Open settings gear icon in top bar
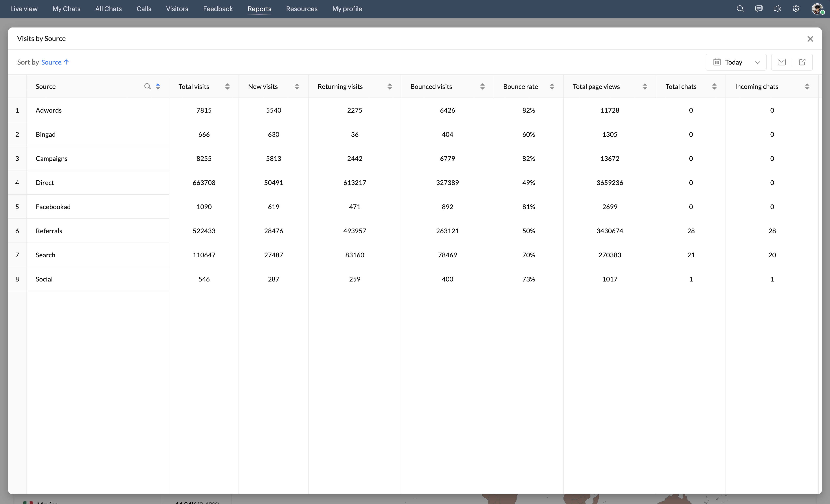830x504 pixels. [x=796, y=9]
